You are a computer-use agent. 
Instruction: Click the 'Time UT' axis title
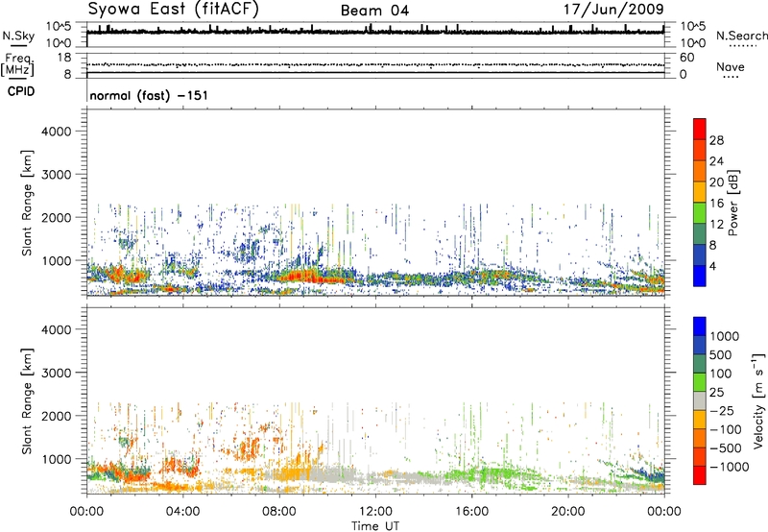tap(375, 526)
